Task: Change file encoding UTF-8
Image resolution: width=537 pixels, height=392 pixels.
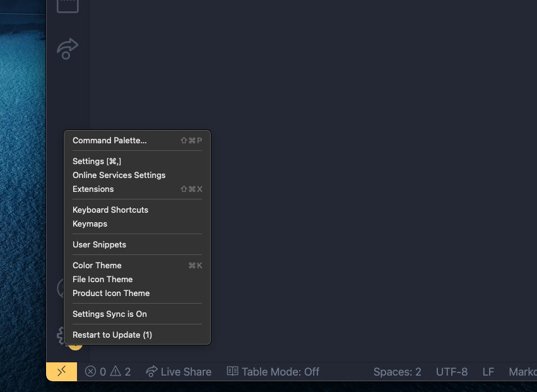Action: pyautogui.click(x=452, y=372)
